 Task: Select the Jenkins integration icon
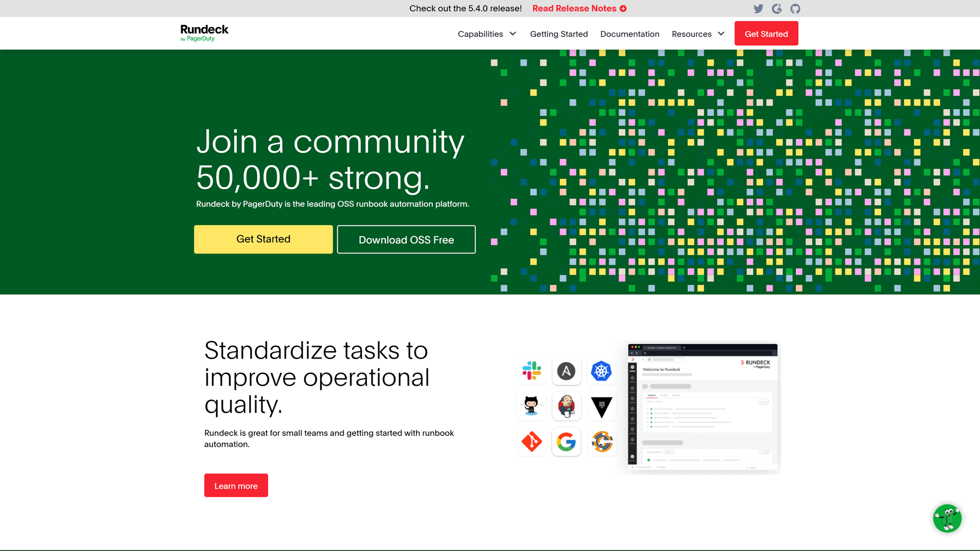[567, 406]
